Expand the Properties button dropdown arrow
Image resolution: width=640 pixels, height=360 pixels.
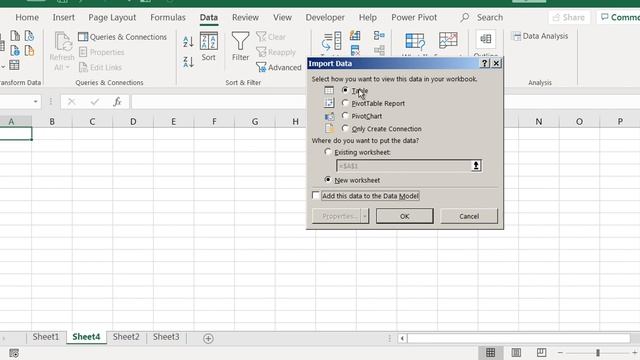pyautogui.click(x=364, y=216)
